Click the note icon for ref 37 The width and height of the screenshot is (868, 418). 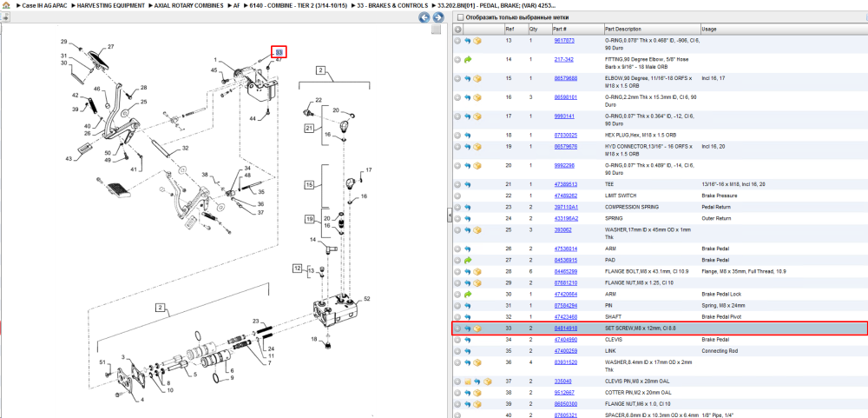point(467,382)
